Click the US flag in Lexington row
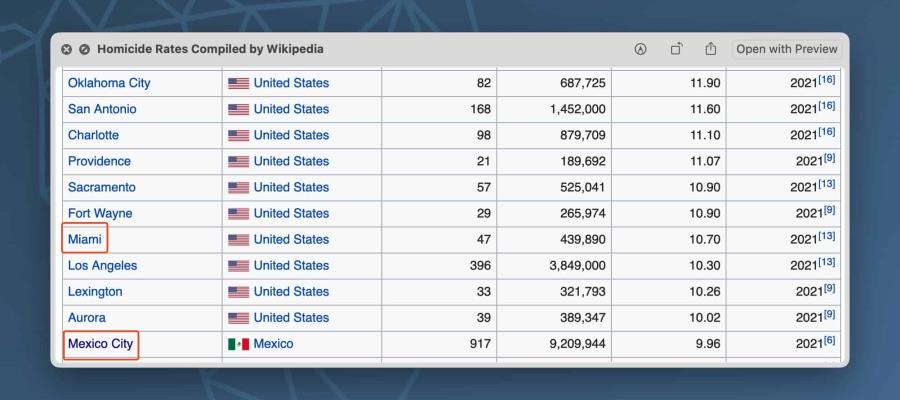This screenshot has height=400, width=900. (x=238, y=292)
